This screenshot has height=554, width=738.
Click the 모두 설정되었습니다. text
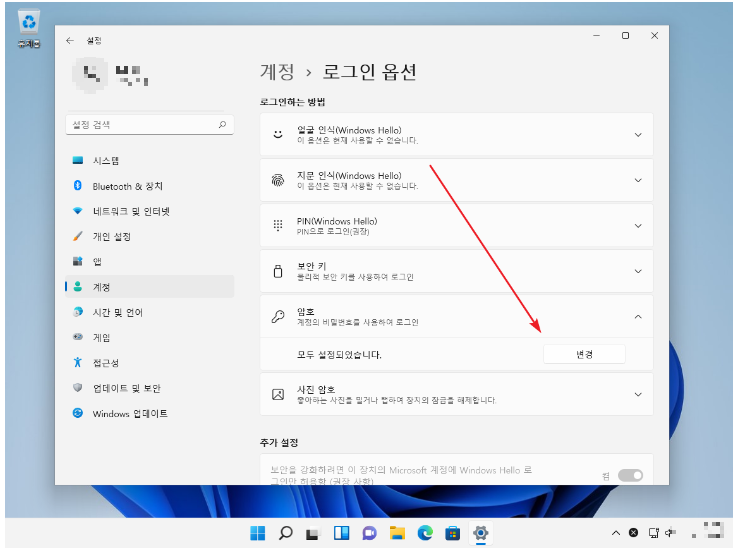click(x=339, y=355)
